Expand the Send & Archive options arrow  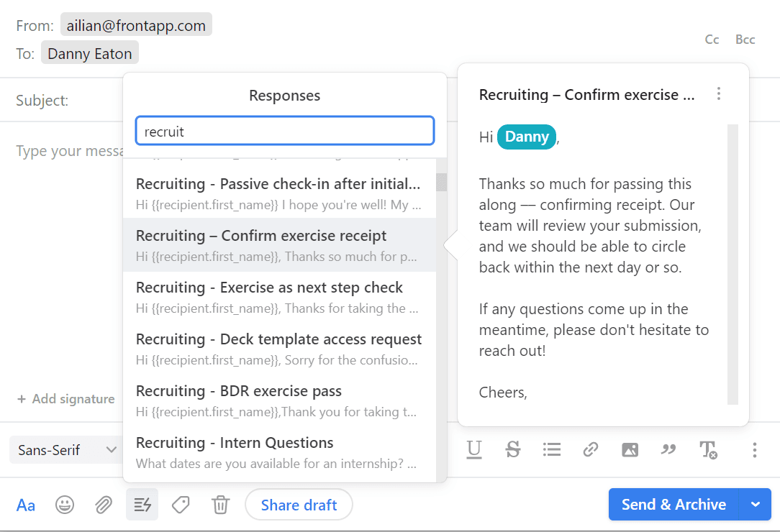[755, 505]
